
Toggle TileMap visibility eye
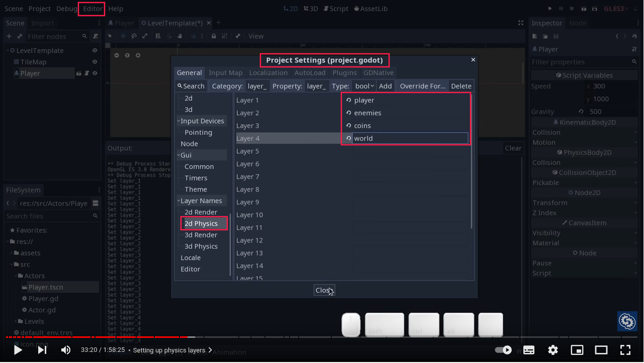[95, 62]
